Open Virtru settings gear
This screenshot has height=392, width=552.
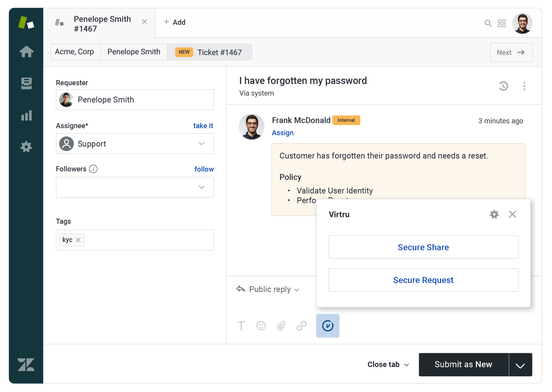pos(494,214)
